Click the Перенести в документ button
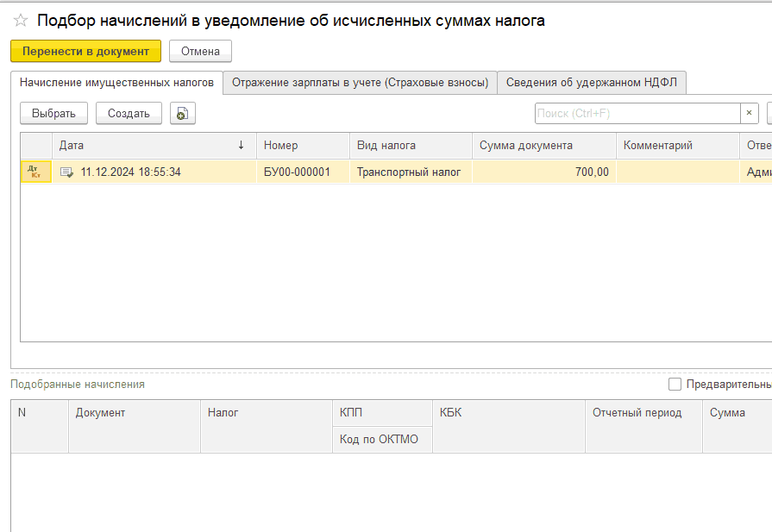The height and width of the screenshot is (532, 772). tap(85, 52)
